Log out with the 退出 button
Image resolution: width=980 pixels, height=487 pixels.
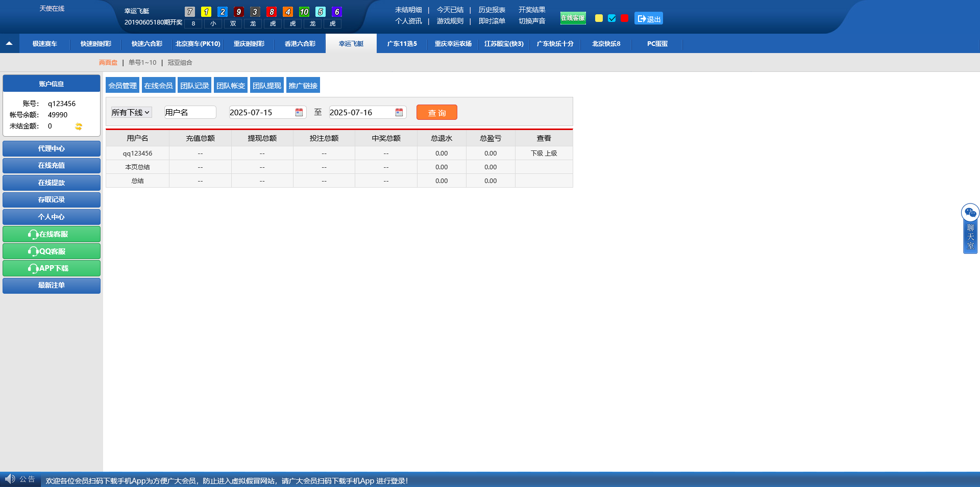point(649,18)
